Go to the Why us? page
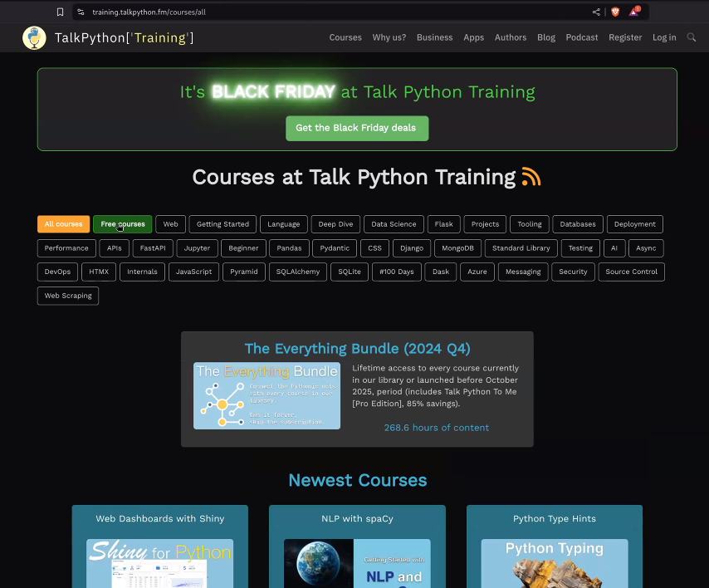This screenshot has width=709, height=588. click(x=389, y=37)
